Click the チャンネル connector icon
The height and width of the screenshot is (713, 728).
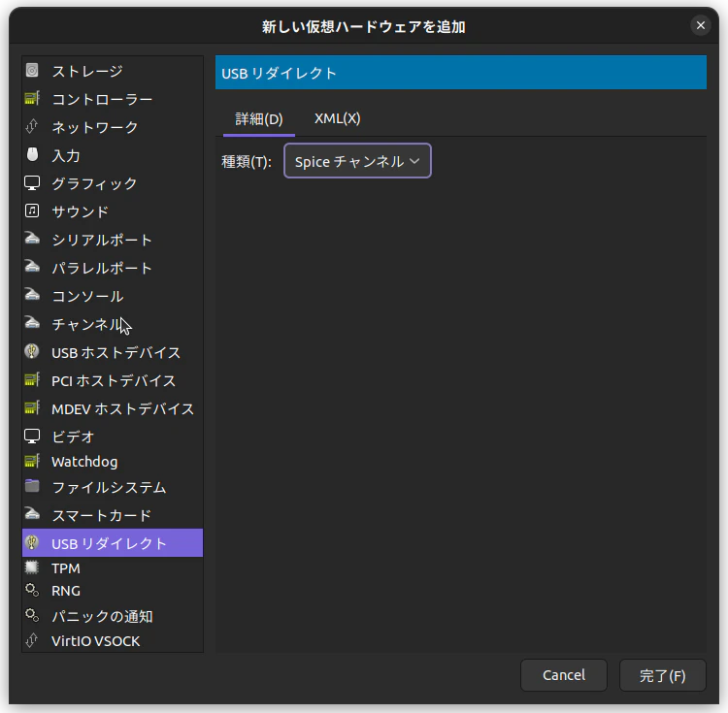point(32,323)
